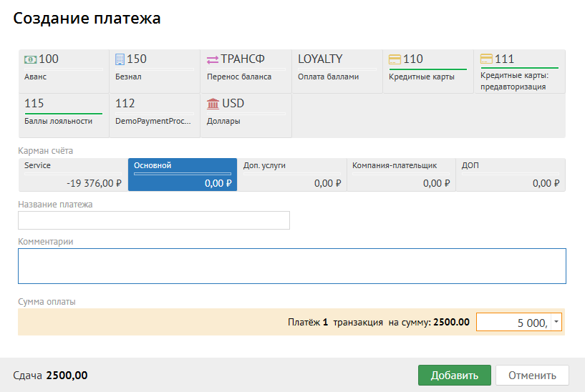Click the 110 credit card icon
The image size is (585, 392).
pos(395,59)
